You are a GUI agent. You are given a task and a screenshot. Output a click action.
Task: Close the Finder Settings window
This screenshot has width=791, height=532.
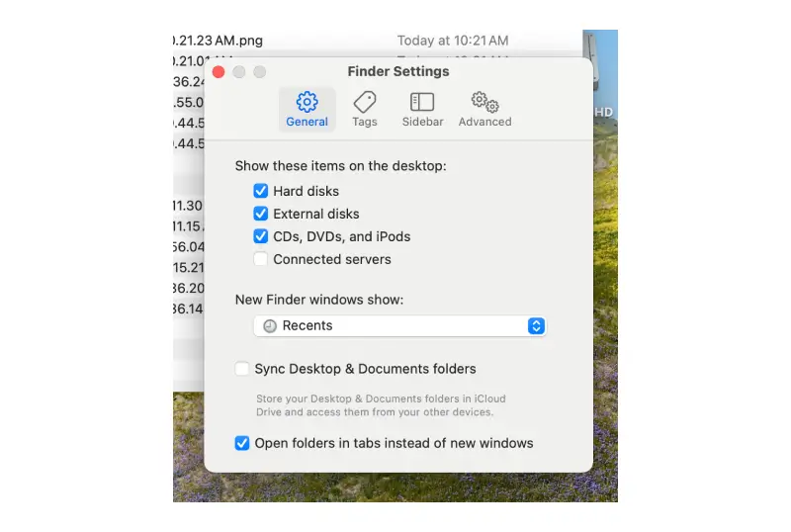[x=219, y=72]
